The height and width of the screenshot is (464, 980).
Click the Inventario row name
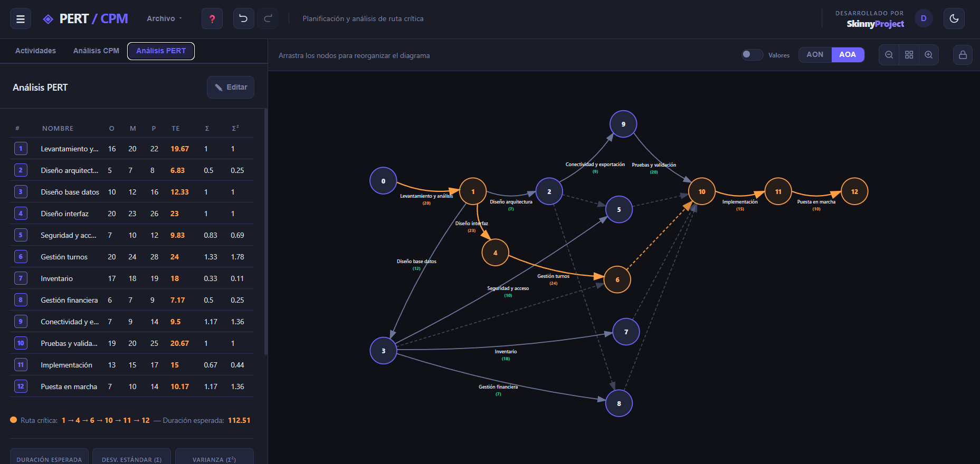coord(56,278)
